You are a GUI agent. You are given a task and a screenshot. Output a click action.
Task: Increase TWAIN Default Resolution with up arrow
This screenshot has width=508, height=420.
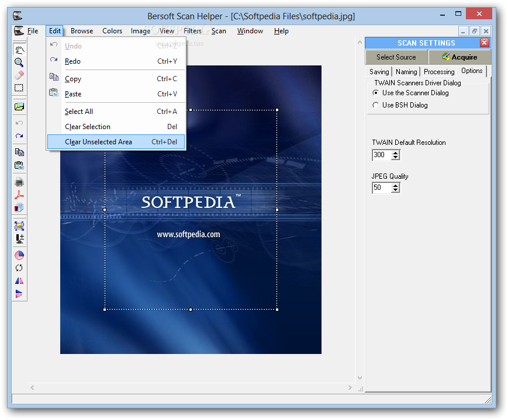[395, 152]
